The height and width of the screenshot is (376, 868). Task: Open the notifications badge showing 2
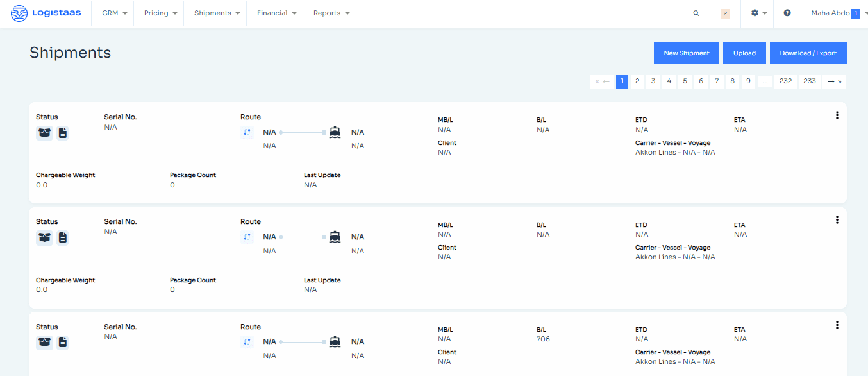[x=725, y=13]
